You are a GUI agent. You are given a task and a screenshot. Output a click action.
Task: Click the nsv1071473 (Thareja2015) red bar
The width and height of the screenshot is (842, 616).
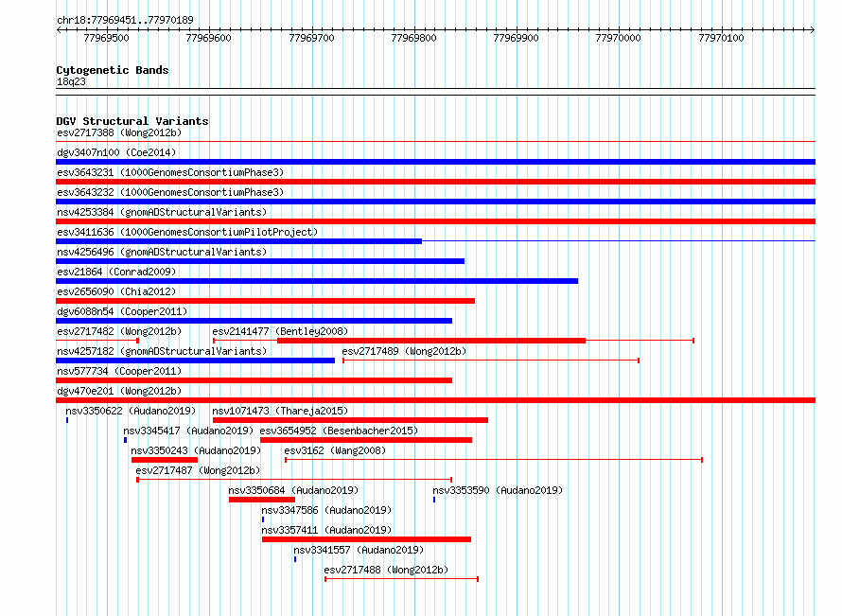350,420
